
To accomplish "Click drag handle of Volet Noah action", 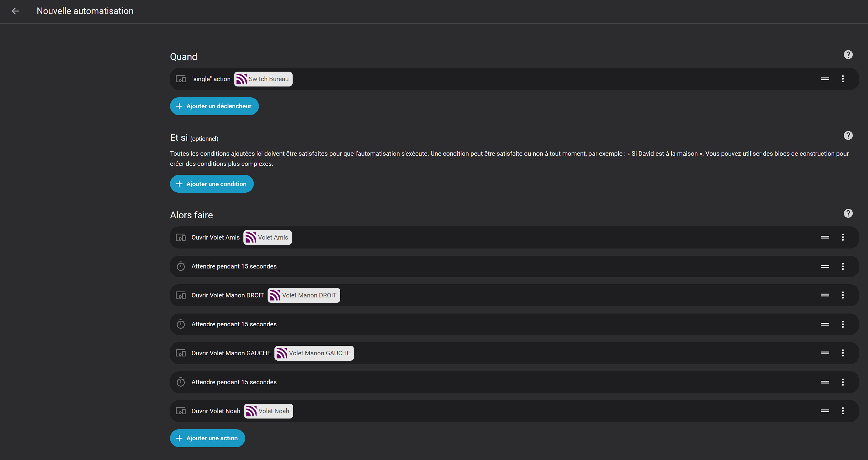I will coord(825,411).
